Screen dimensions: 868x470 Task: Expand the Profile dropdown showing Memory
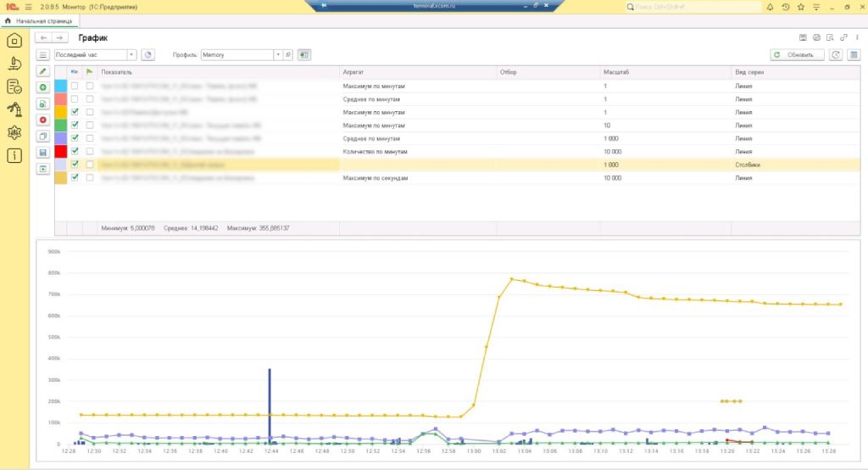[x=277, y=54]
